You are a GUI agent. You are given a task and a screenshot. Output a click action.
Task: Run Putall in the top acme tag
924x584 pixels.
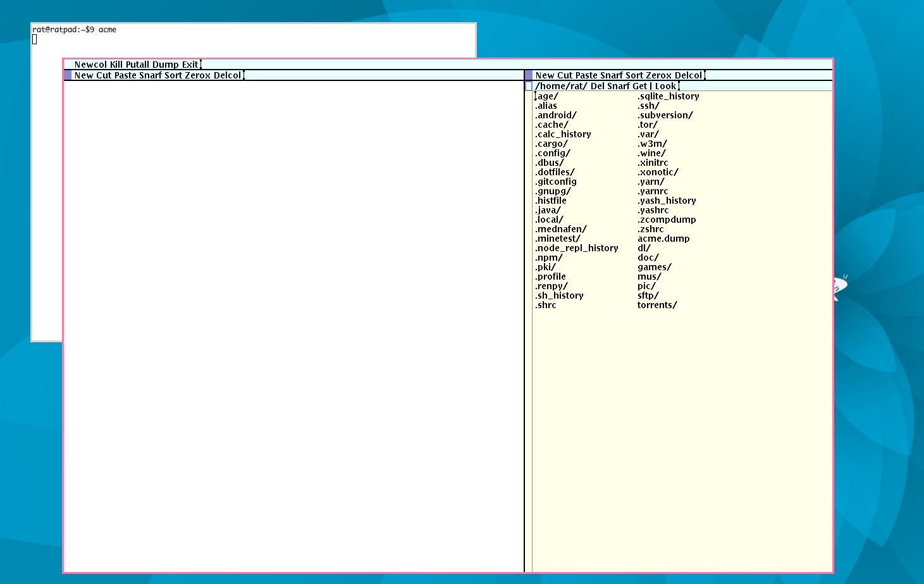[137, 65]
